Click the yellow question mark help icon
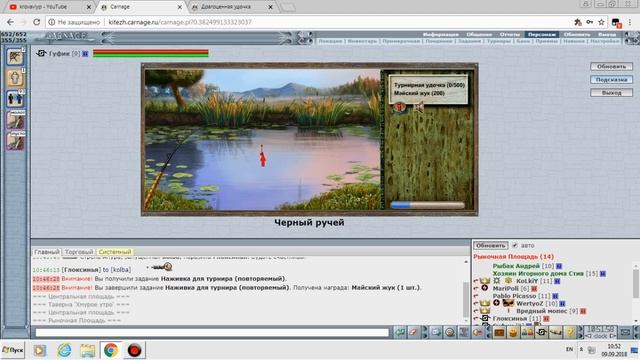This screenshot has width=640, height=360. coord(570,333)
